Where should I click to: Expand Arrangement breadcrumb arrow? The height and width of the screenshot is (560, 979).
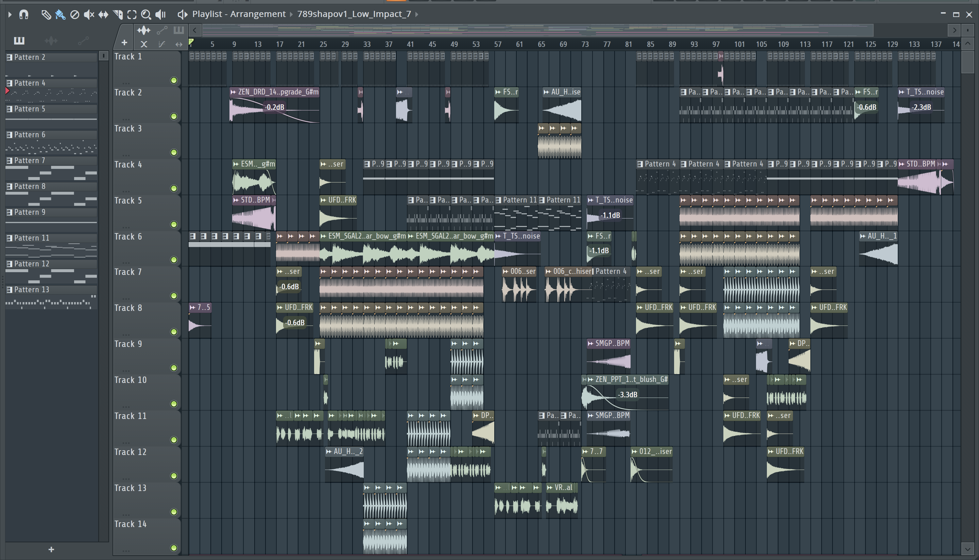[291, 15]
